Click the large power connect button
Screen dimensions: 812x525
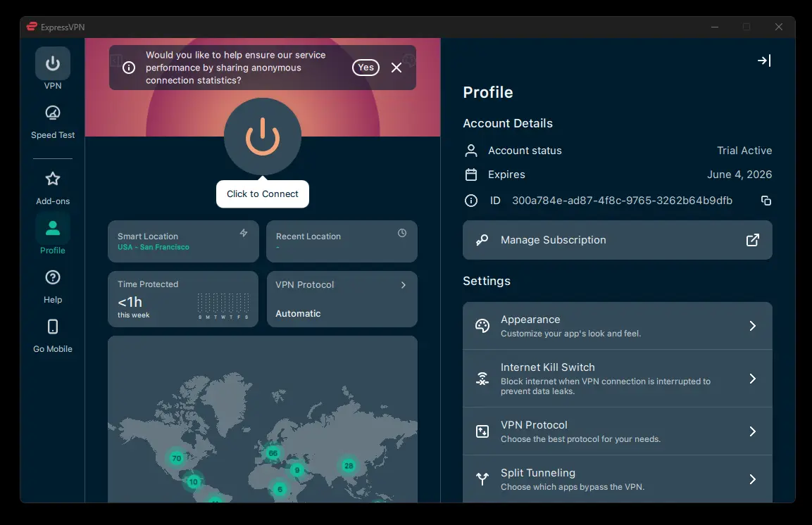pos(263,137)
